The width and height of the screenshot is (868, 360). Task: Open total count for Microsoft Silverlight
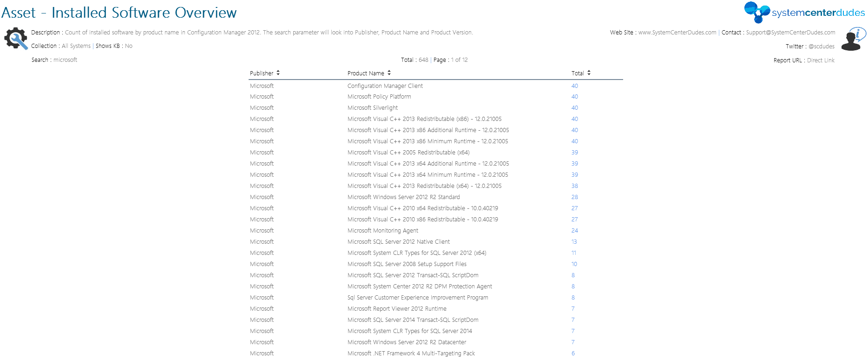574,108
